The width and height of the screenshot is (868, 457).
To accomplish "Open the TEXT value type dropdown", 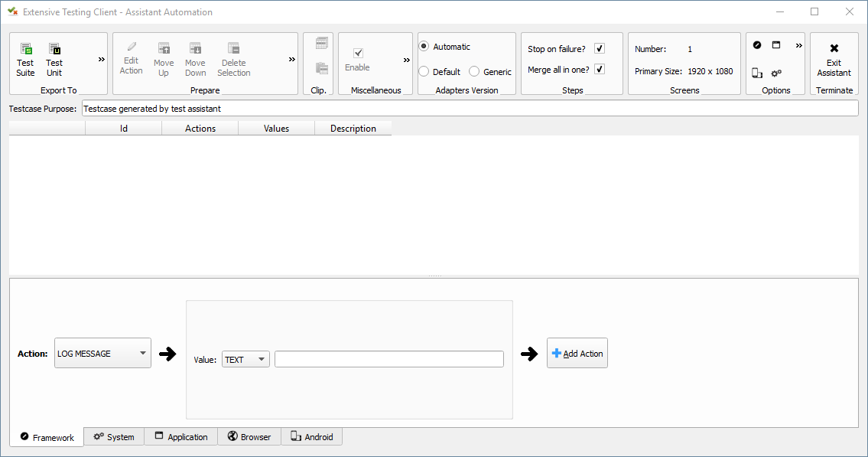I will coord(245,360).
